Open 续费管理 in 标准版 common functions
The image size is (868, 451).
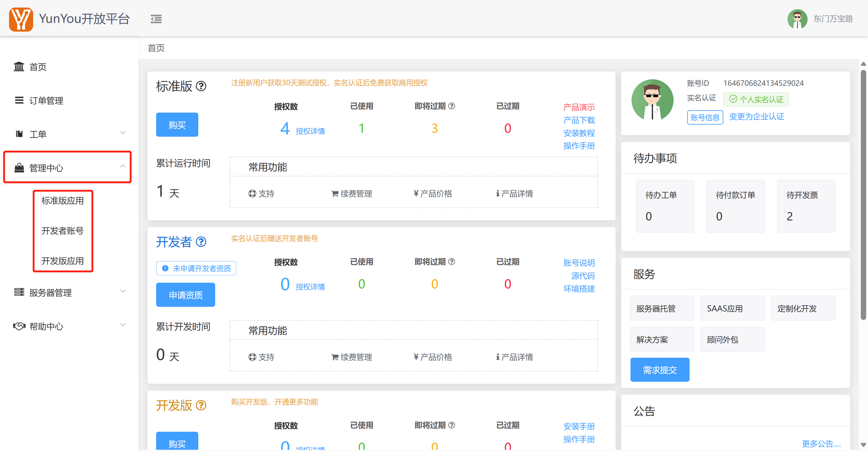point(351,194)
